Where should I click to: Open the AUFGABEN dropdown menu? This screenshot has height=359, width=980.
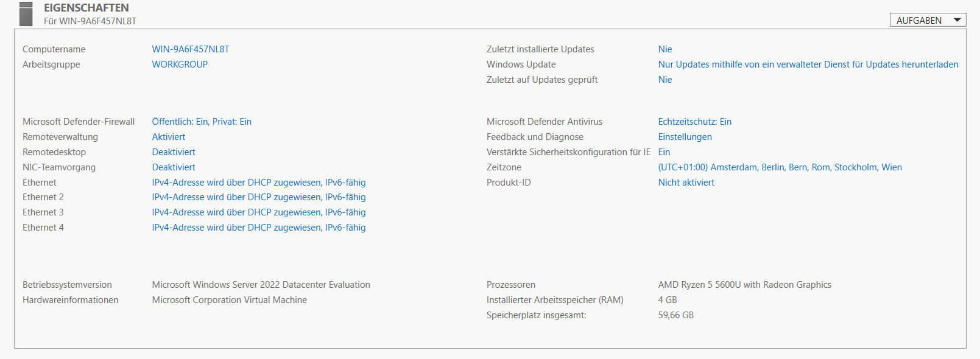[926, 19]
